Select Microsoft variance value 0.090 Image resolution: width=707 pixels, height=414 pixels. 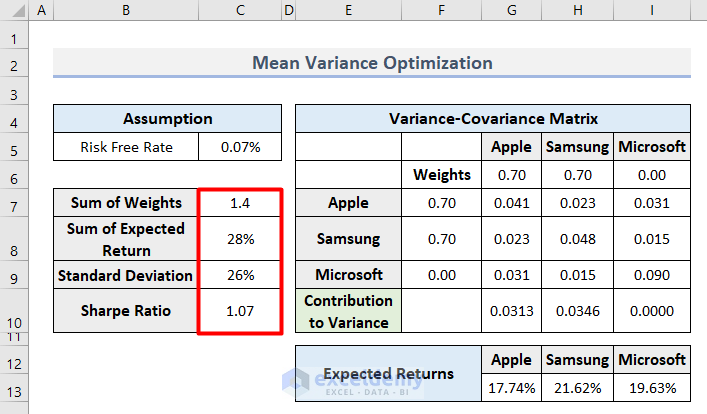(652, 274)
